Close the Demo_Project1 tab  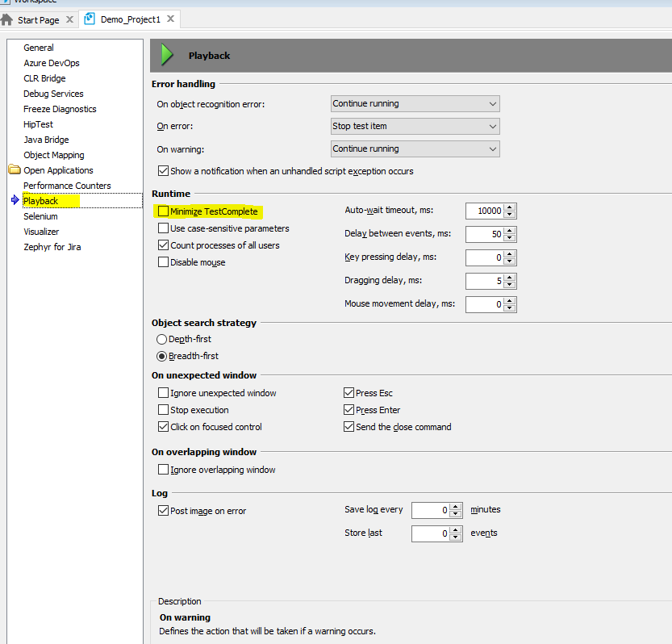pos(170,19)
